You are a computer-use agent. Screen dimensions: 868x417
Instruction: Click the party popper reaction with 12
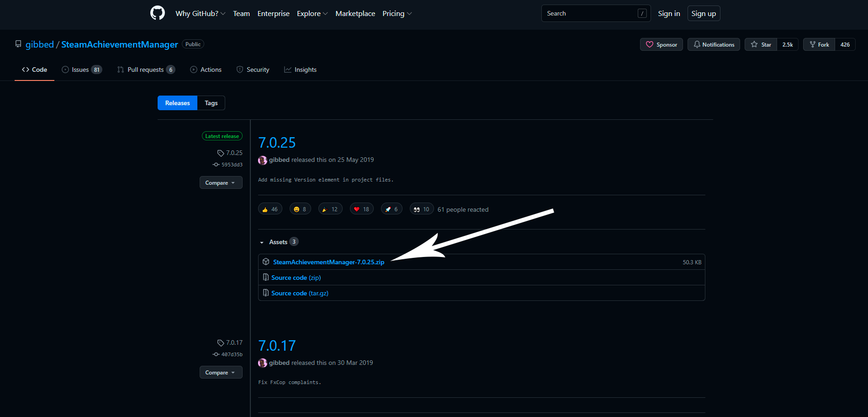pyautogui.click(x=330, y=209)
